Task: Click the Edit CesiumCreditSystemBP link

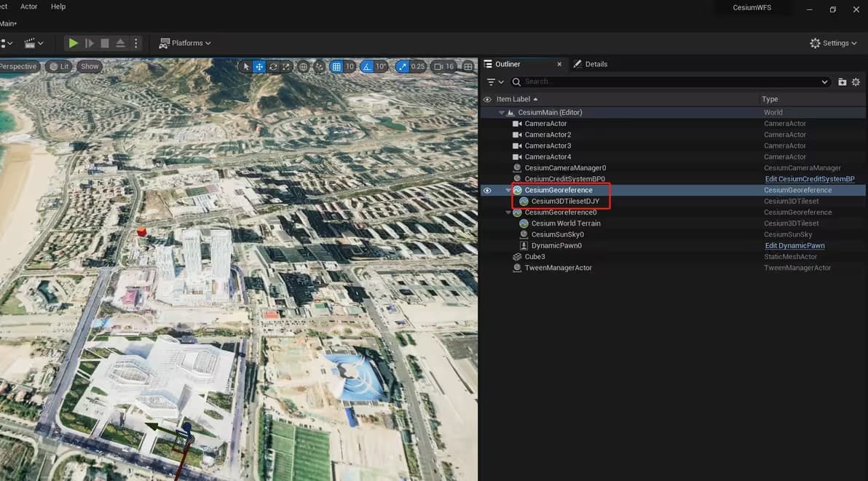Action: tap(809, 179)
